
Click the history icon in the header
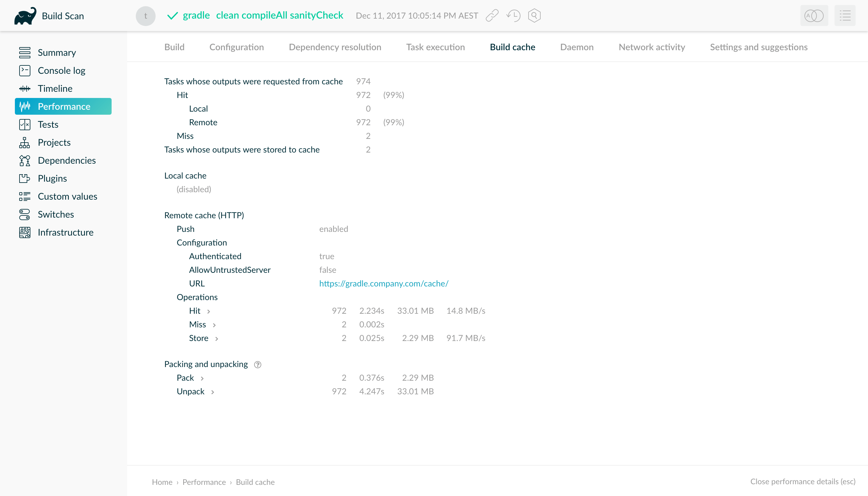(x=513, y=15)
